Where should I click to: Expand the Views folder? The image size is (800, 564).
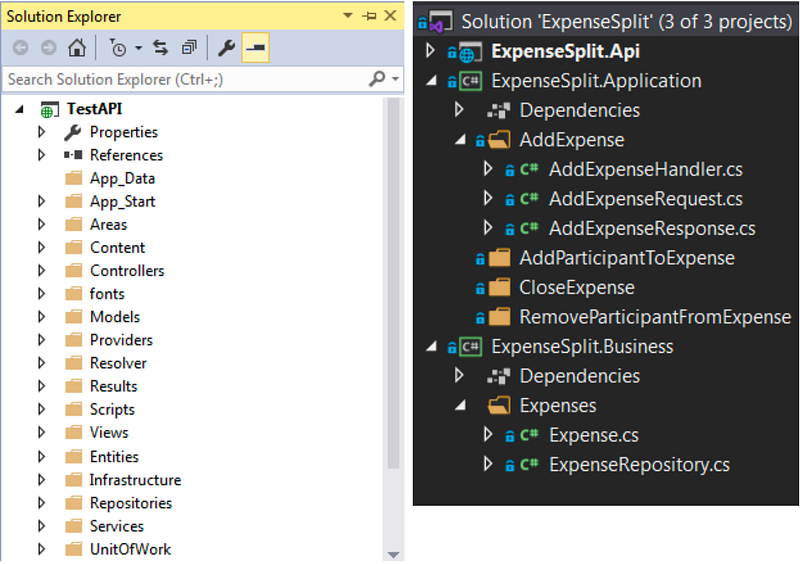(42, 432)
